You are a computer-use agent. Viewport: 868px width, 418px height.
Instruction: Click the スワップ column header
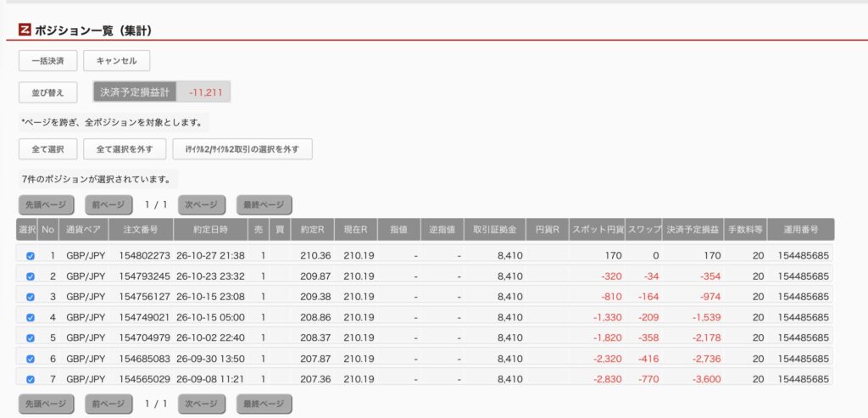coord(644,229)
